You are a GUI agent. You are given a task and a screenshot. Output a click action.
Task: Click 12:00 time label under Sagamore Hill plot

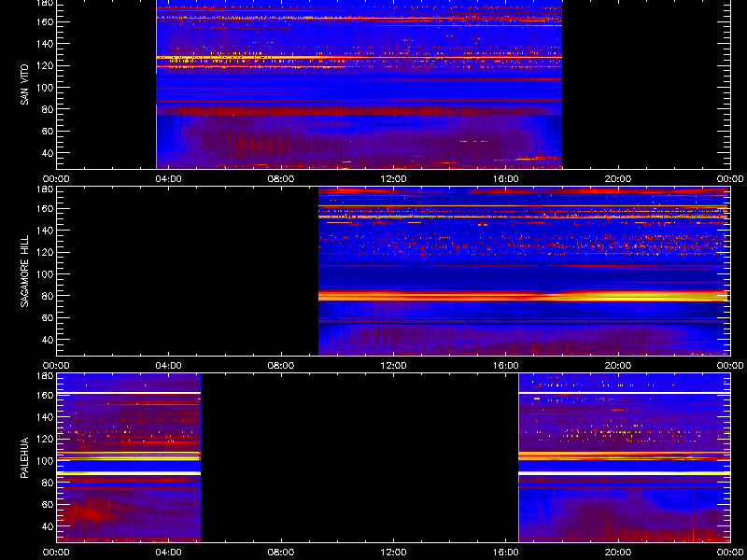pyautogui.click(x=393, y=366)
